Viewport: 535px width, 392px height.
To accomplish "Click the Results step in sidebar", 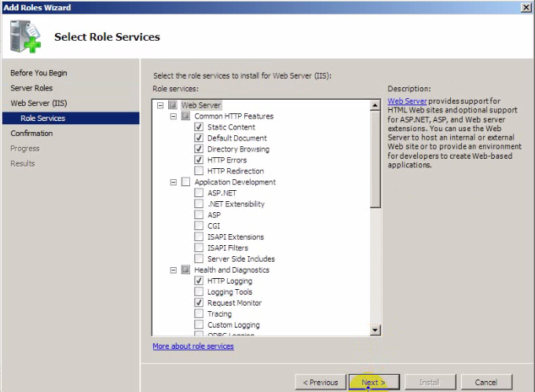I will click(x=23, y=163).
